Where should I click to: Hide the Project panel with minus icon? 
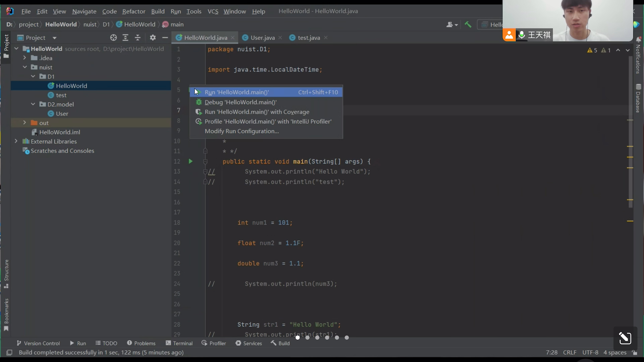click(x=165, y=38)
